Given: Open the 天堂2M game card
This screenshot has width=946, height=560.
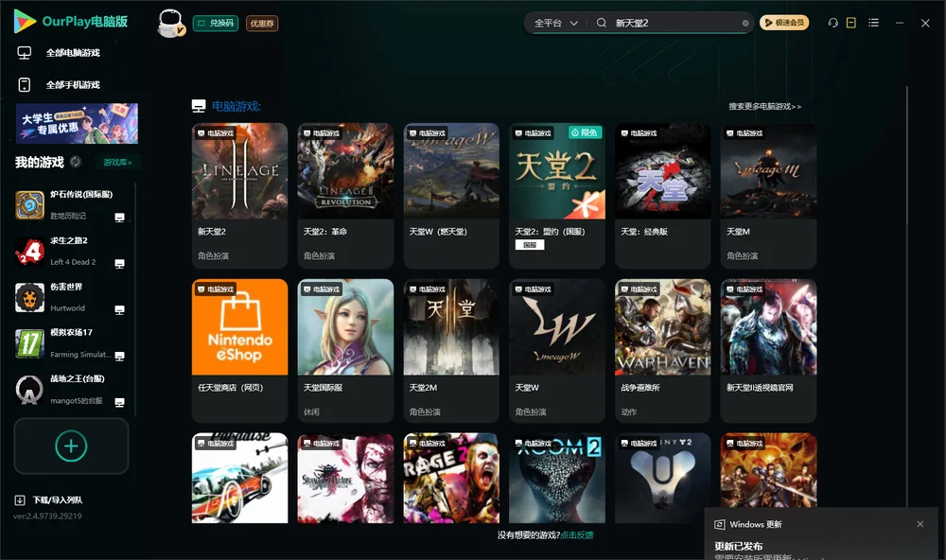Looking at the screenshot, I should click(x=451, y=351).
